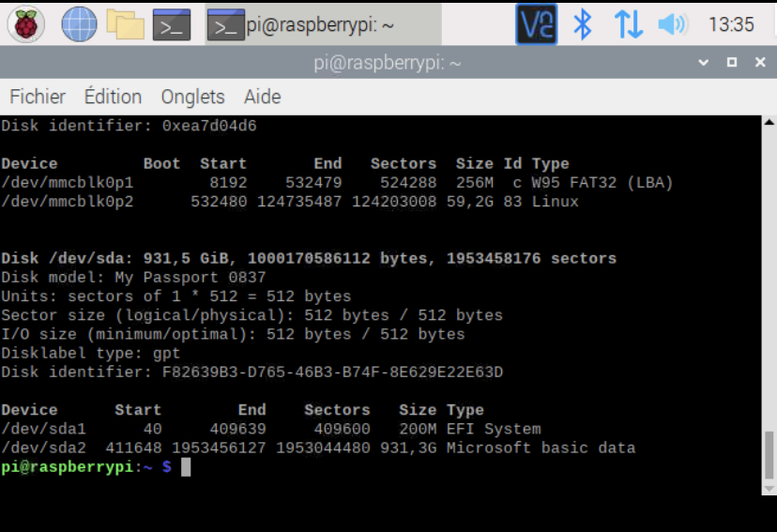Open the Onglets menu
The image size is (777, 532).
pyautogui.click(x=192, y=97)
